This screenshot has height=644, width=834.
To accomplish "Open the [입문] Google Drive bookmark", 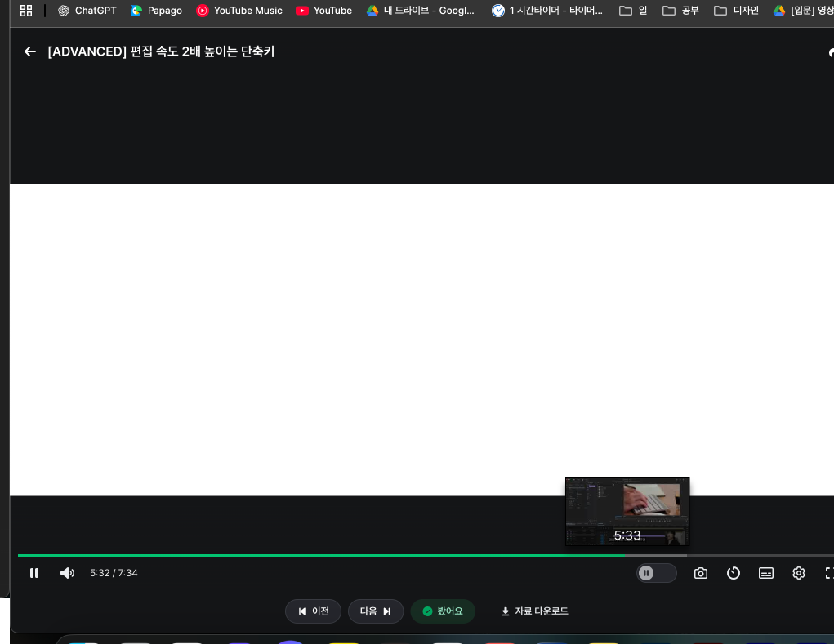I will pyautogui.click(x=803, y=11).
